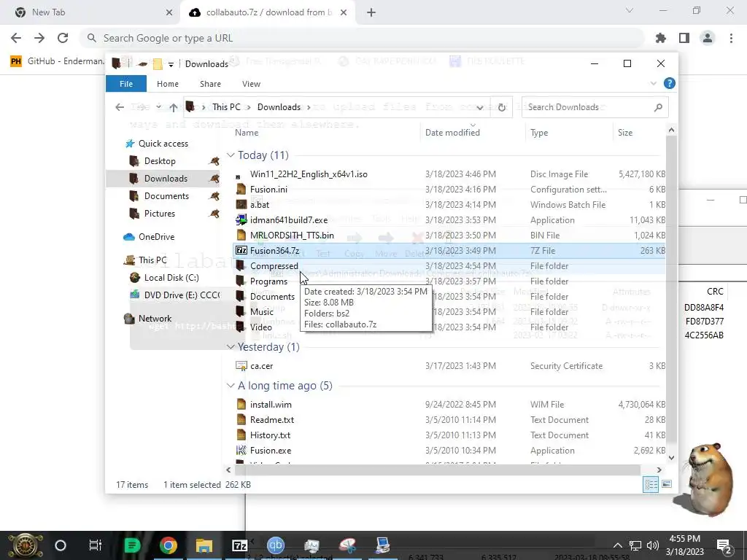Collapse the A long time ago group
The height and width of the screenshot is (560, 747).
point(231,386)
